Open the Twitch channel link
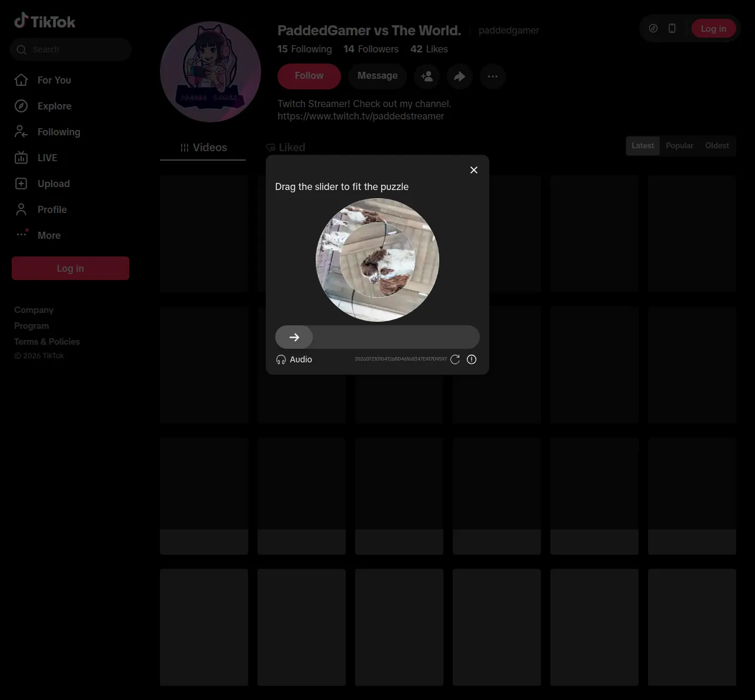The height and width of the screenshot is (700, 755). (x=360, y=116)
